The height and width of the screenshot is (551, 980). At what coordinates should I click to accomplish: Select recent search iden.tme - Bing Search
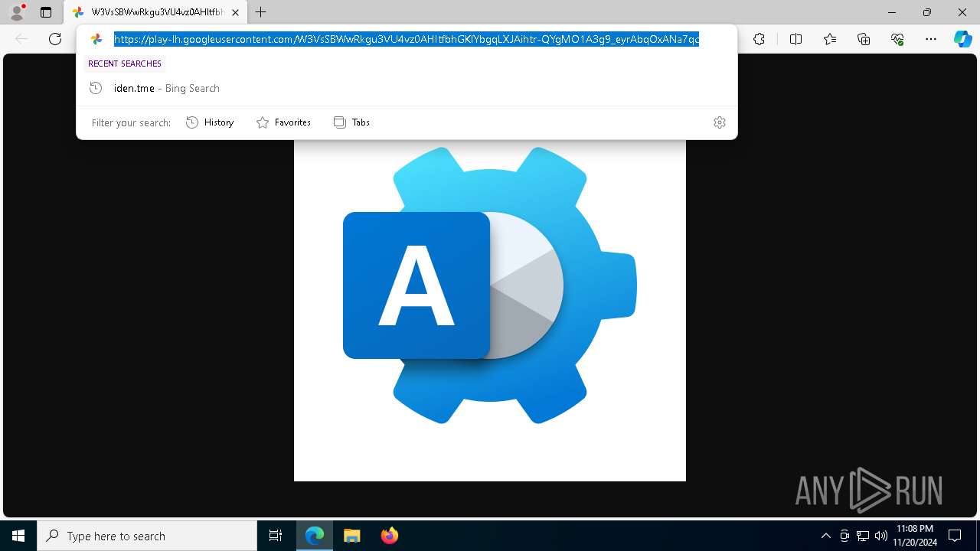pos(407,88)
